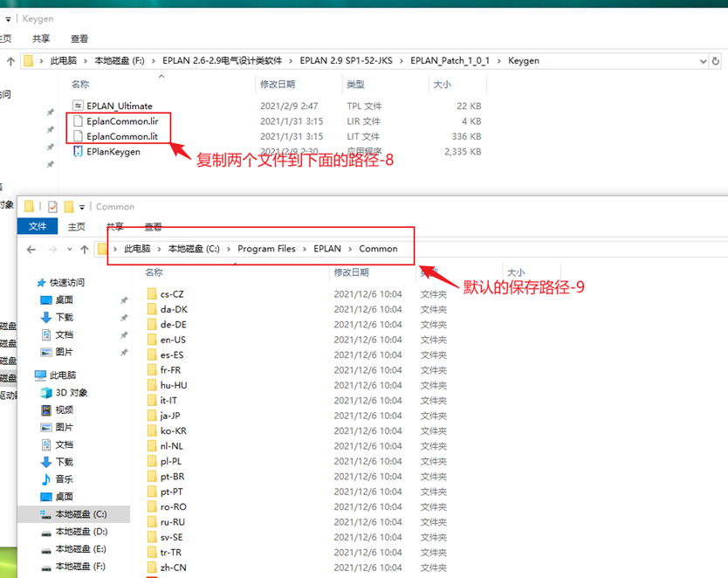Select 本地磁盘 (D:) in navigation pane
728x578 pixels.
point(81,532)
